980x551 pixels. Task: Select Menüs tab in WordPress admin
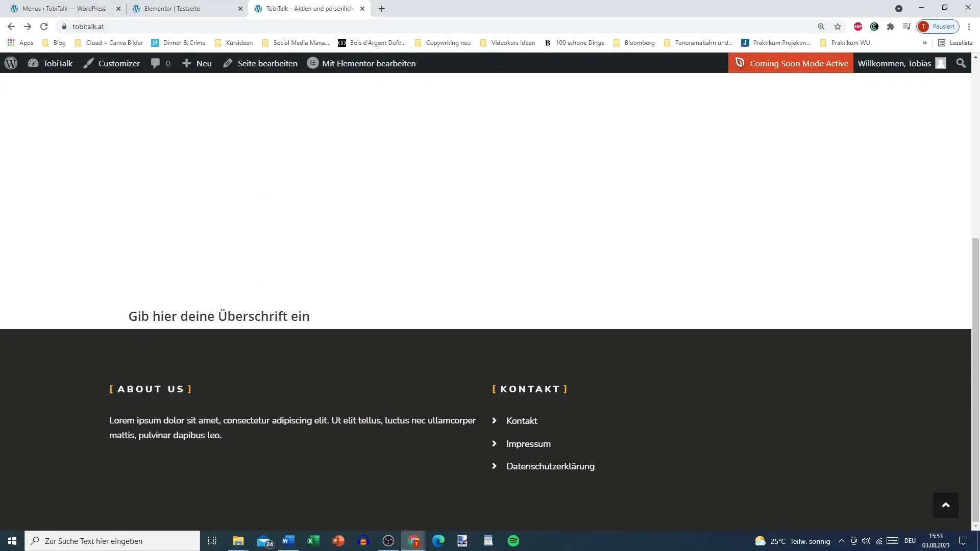click(60, 8)
